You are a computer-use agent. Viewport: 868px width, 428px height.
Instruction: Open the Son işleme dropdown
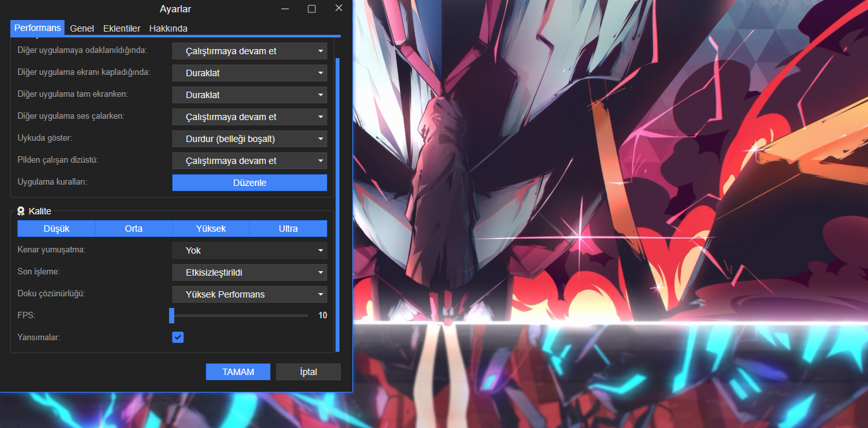tap(250, 272)
